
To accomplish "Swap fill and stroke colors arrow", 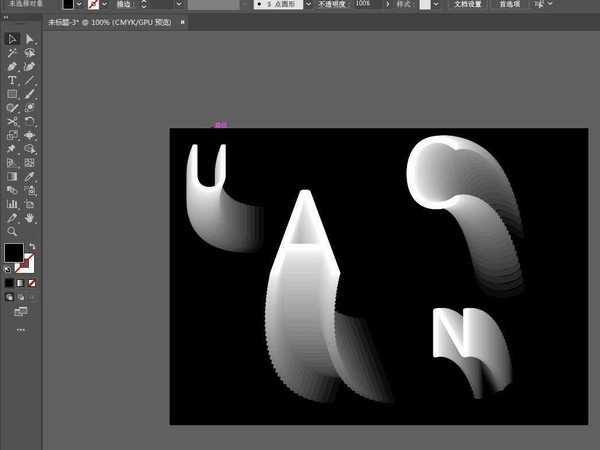I will pyautogui.click(x=31, y=246).
